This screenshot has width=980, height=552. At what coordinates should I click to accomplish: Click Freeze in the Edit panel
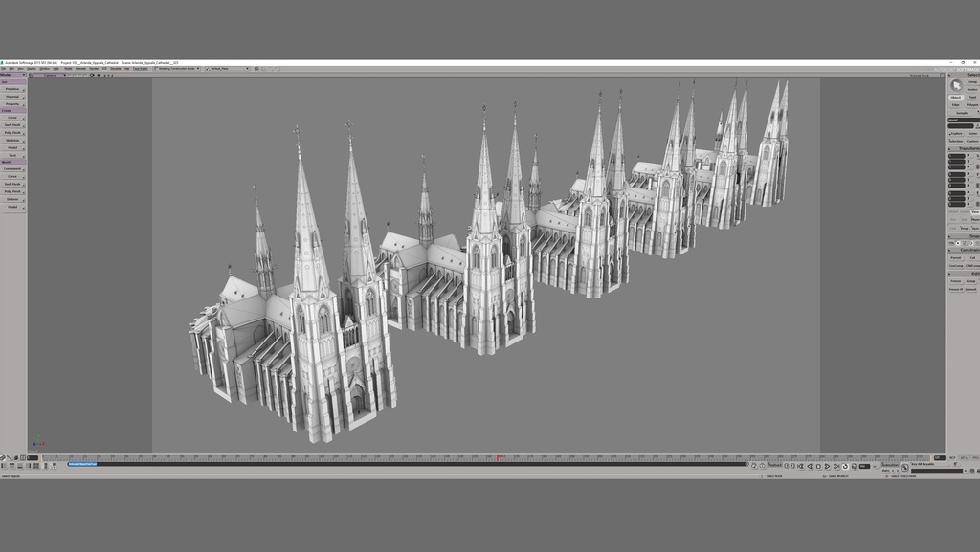point(956,280)
